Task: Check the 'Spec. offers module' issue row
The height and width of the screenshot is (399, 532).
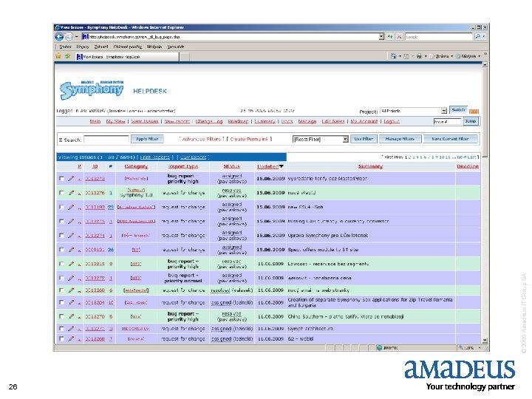Action: tap(61, 250)
